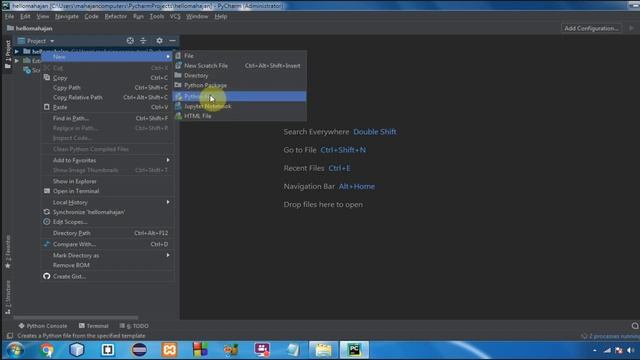Select Paste in the context menu

tap(108, 107)
